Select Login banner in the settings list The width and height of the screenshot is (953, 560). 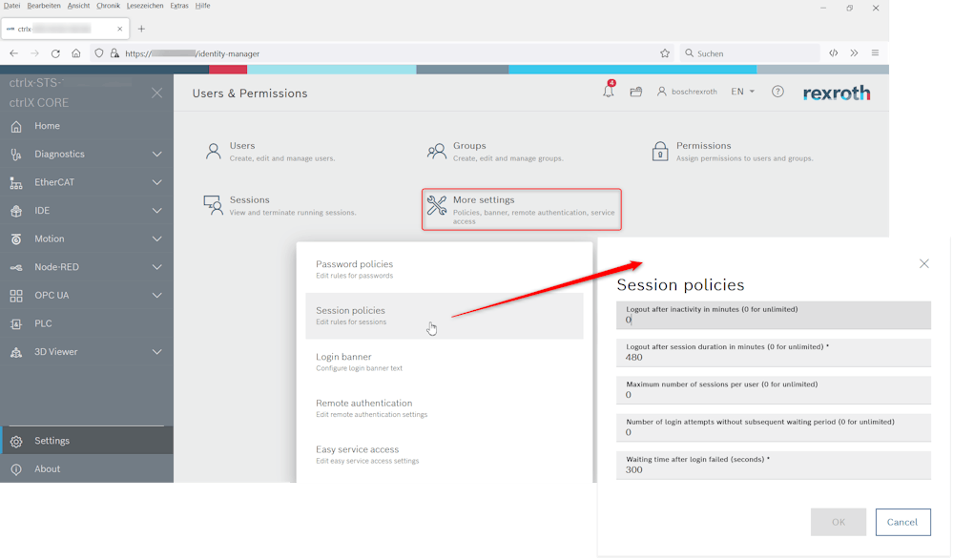click(343, 362)
